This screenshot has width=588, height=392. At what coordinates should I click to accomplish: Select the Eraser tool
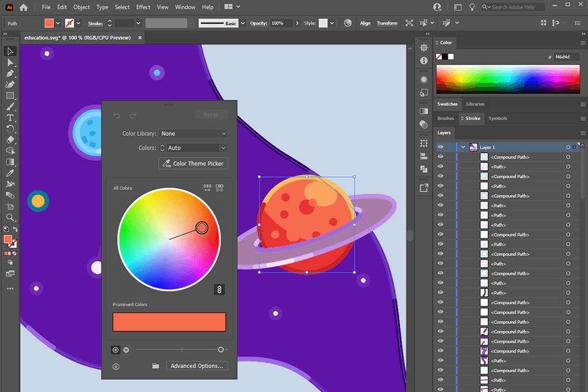point(10,140)
